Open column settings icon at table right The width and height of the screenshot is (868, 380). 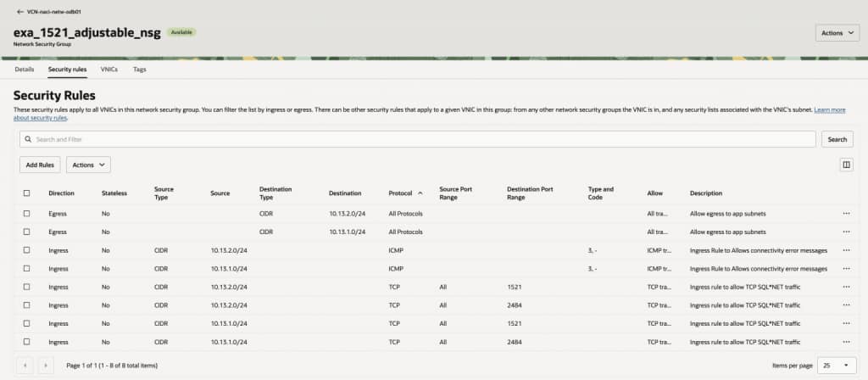[846, 165]
